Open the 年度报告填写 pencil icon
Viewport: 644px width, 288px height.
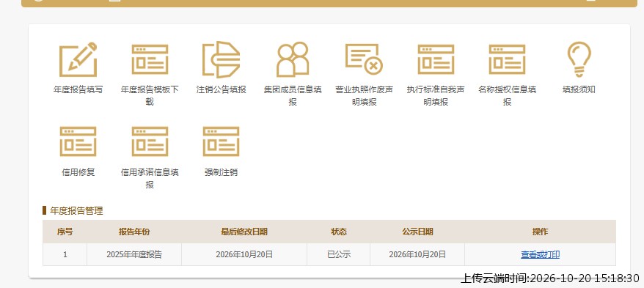(78, 59)
